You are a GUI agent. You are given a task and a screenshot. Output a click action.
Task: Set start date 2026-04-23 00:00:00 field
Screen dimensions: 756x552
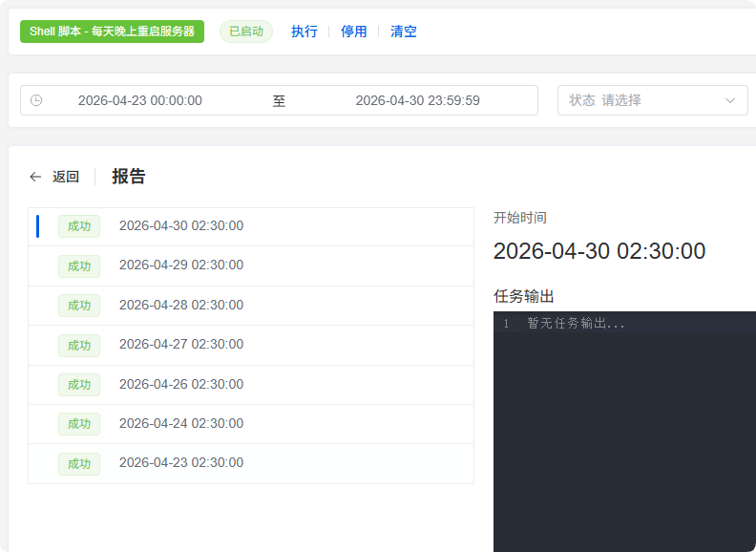click(140, 100)
